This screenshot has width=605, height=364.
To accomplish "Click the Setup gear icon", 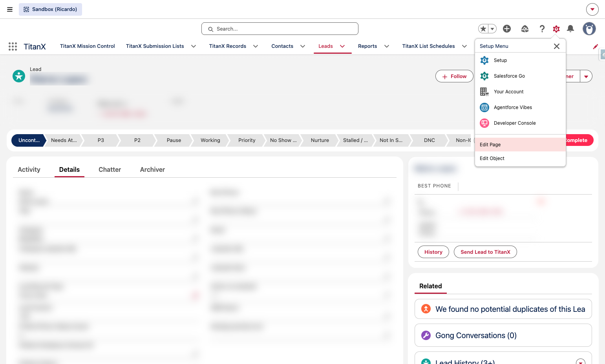I will 556,29.
